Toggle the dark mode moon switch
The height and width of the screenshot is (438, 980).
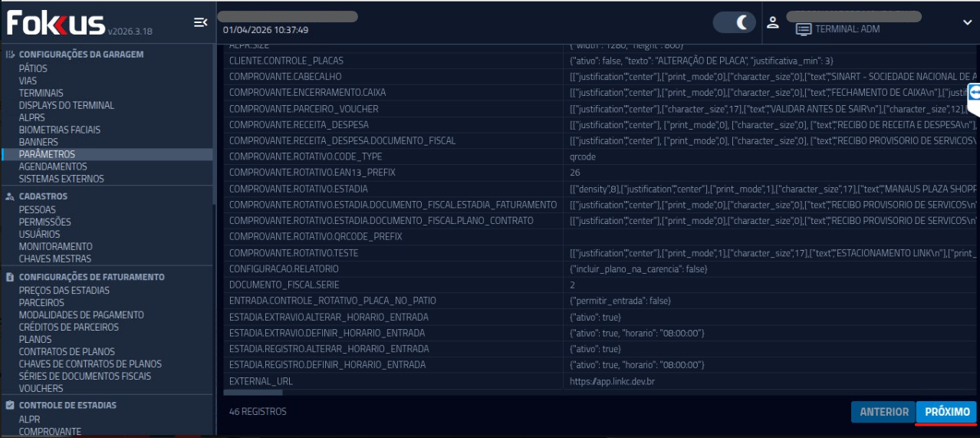tap(734, 22)
